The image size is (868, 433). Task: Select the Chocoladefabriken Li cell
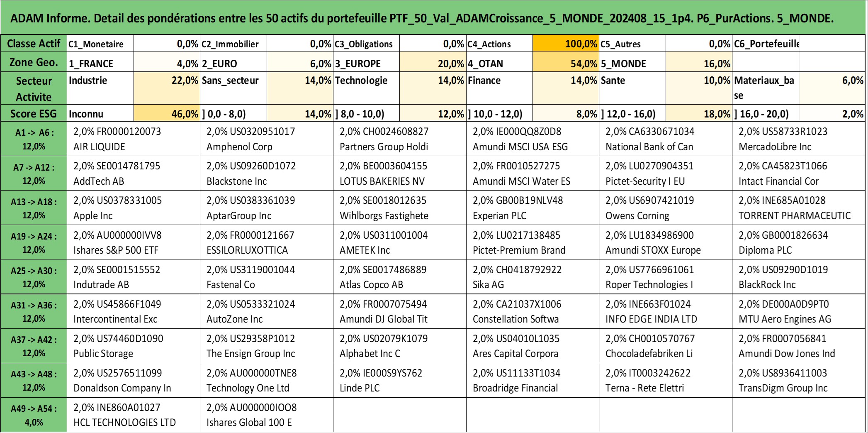[666, 346]
